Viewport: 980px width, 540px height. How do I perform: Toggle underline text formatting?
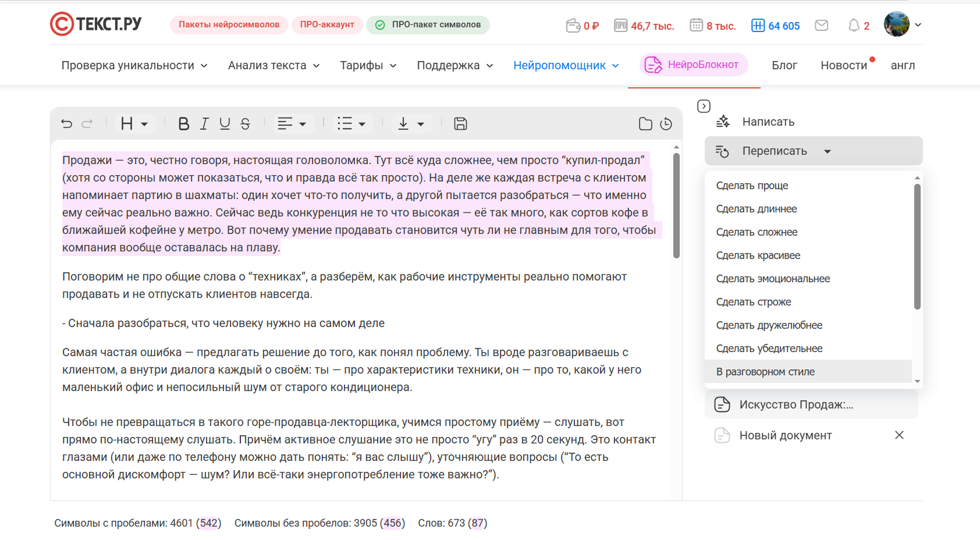pyautogui.click(x=225, y=124)
